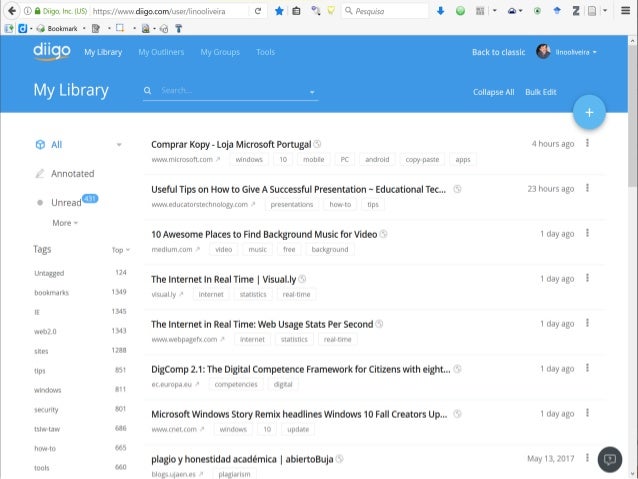Screen dimensions: 638x479
Task: Click external link arrow next to medium.com
Action: pyautogui.click(x=198, y=249)
